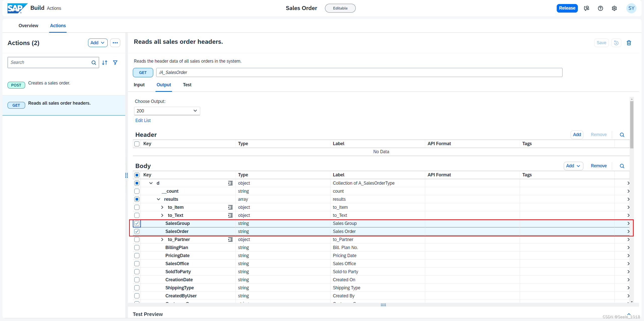Expand the to_Partner node
This screenshot has width=644, height=321.
coord(162,239)
